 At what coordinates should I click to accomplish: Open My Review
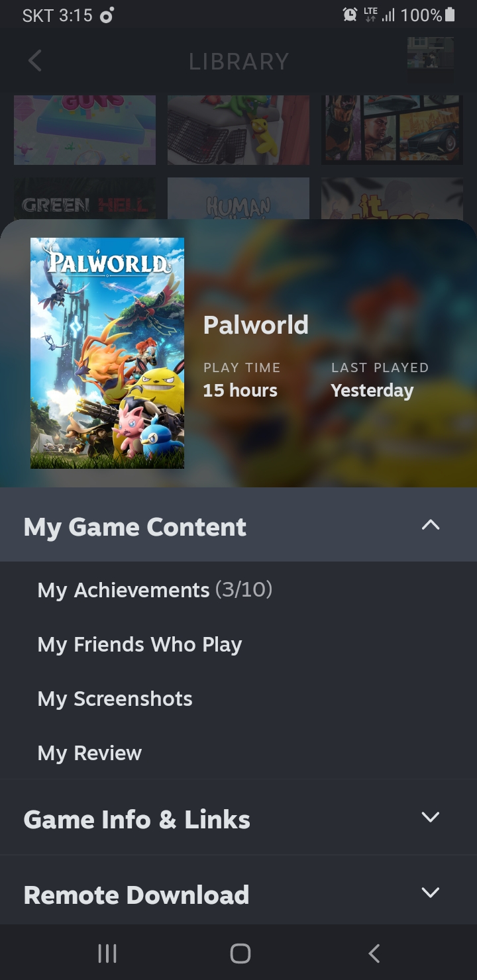coord(89,753)
